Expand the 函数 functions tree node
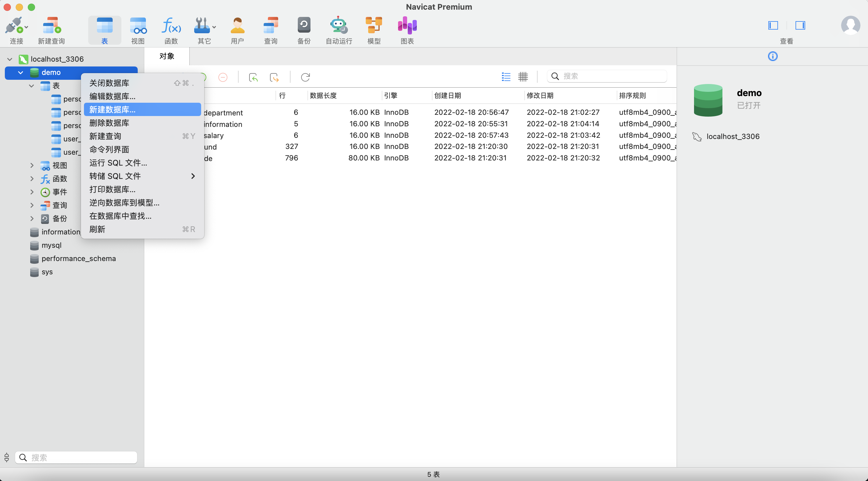The image size is (868, 481). (x=32, y=179)
